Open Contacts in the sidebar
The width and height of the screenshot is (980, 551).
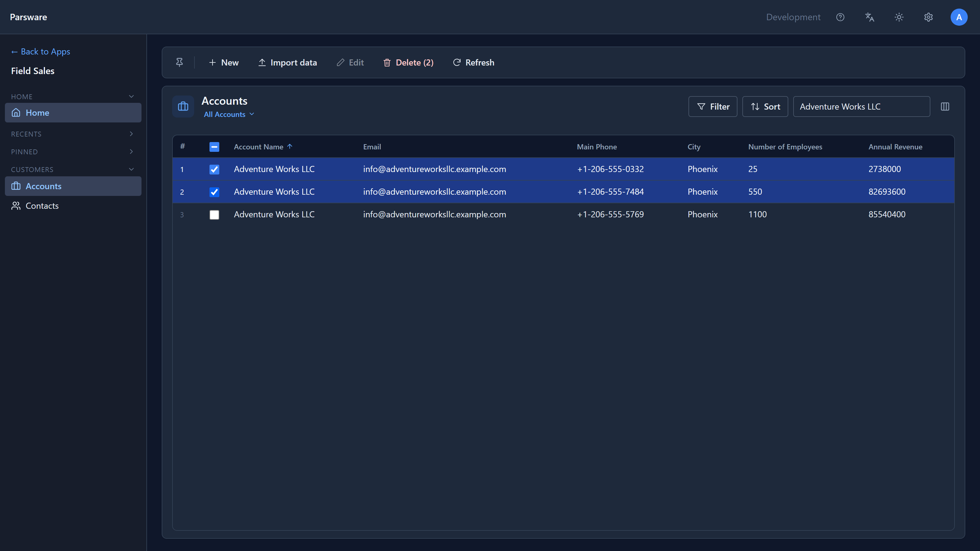(x=73, y=206)
